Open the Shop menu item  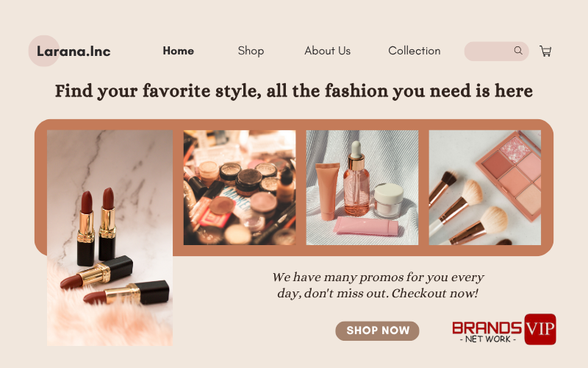251,51
